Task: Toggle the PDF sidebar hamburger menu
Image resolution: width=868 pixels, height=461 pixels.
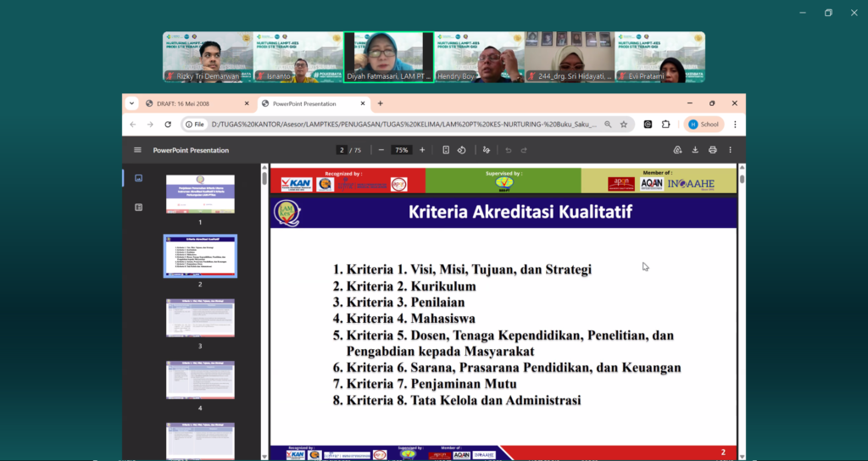Action: click(x=138, y=150)
